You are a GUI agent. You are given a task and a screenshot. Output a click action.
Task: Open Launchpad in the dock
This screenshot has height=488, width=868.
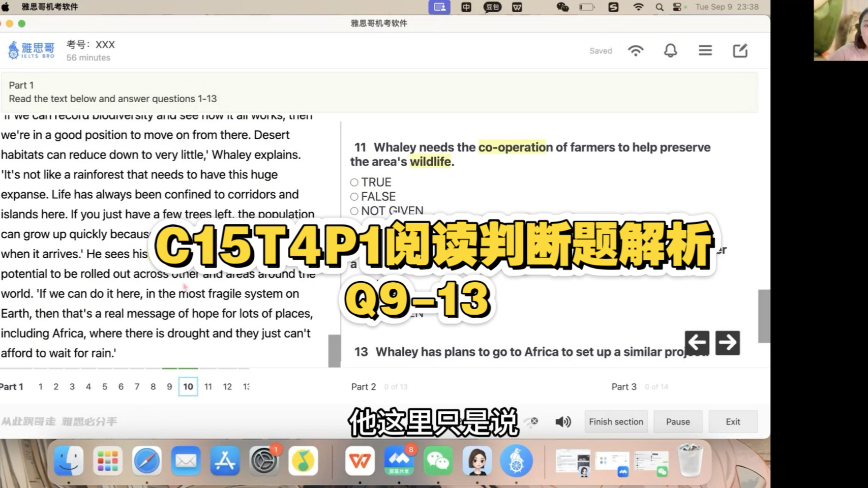pos(108,461)
